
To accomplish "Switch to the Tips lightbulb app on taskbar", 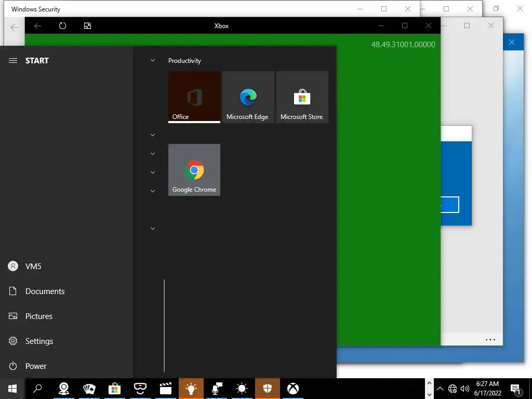I will [191, 389].
